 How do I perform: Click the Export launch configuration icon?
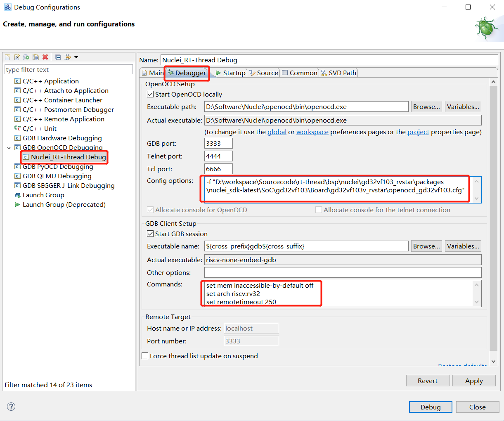point(26,57)
